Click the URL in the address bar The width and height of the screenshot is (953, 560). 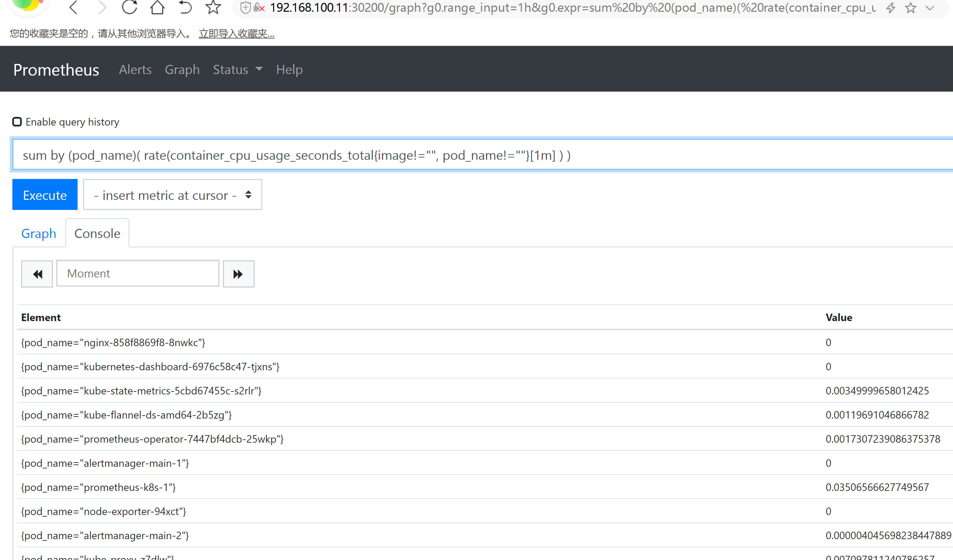573,7
